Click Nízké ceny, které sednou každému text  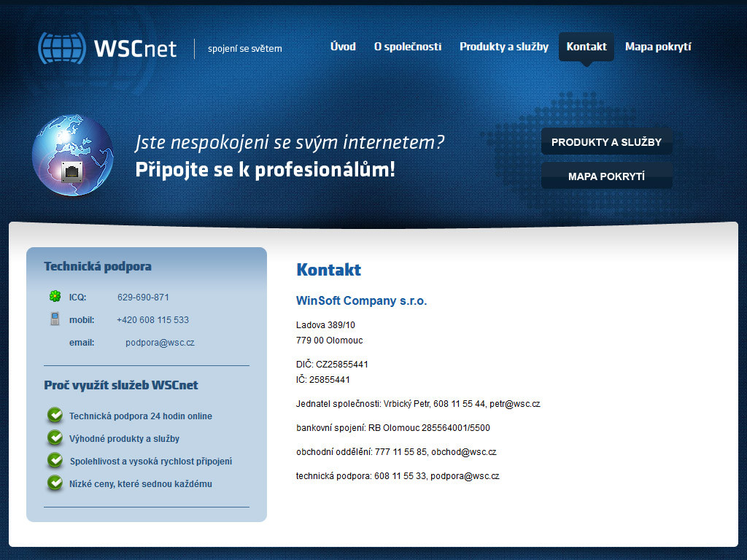point(141,484)
